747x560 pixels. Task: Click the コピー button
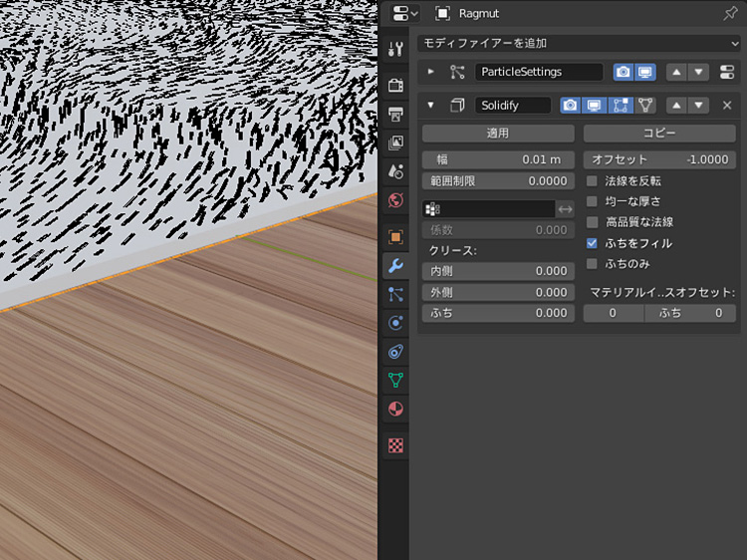659,134
